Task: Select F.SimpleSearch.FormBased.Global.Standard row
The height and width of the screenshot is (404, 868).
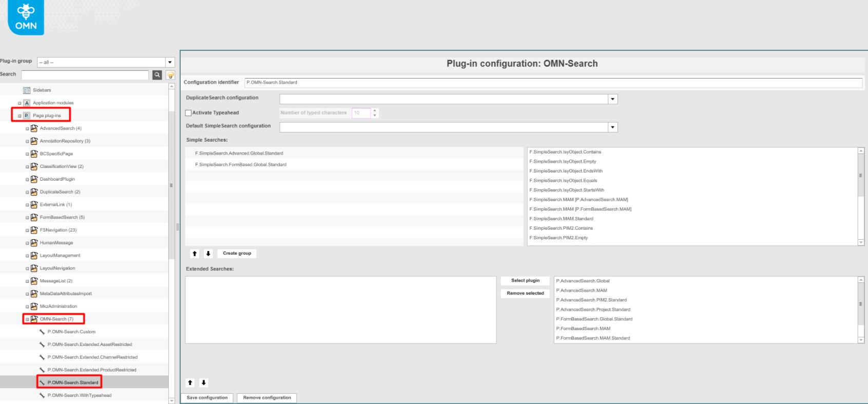Action: [x=354, y=165]
